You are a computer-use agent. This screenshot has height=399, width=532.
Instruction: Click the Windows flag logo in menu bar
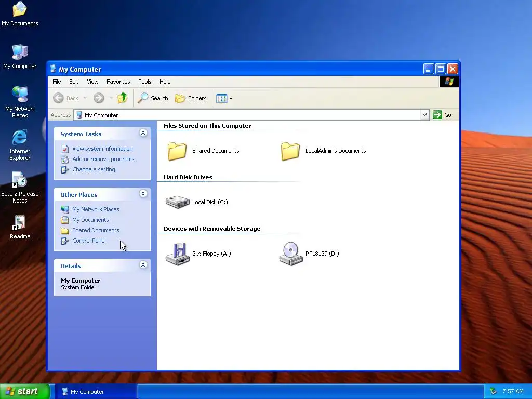tap(449, 82)
